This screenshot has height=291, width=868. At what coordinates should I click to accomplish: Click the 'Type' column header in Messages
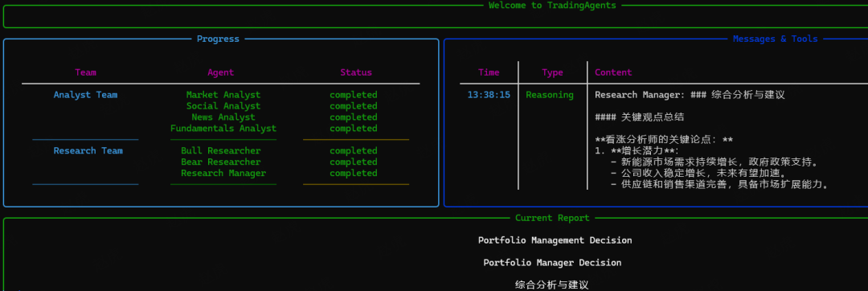pos(552,72)
